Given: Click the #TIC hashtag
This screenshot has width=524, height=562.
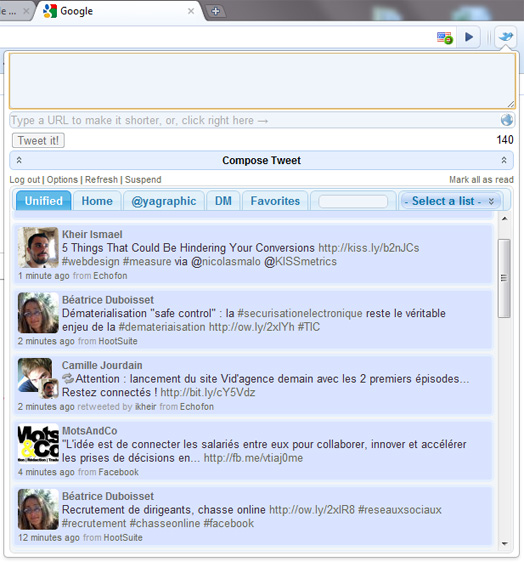Looking at the screenshot, I should (x=309, y=327).
